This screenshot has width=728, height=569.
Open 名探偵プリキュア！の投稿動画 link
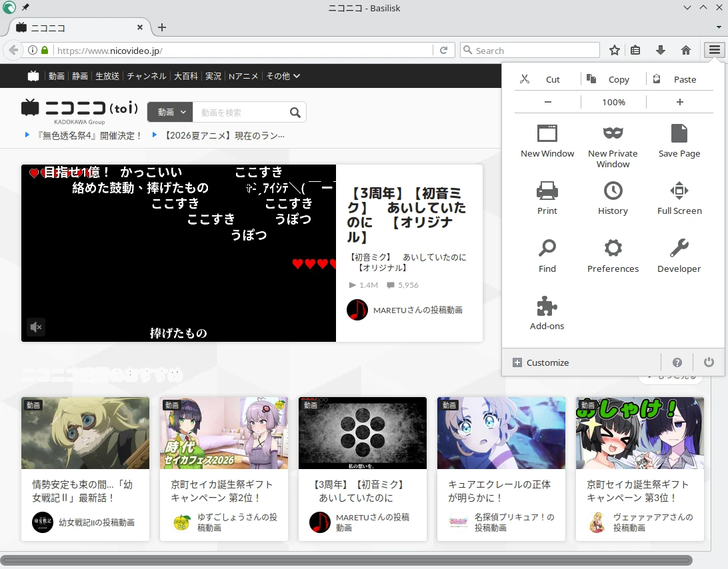pyautogui.click(x=515, y=522)
